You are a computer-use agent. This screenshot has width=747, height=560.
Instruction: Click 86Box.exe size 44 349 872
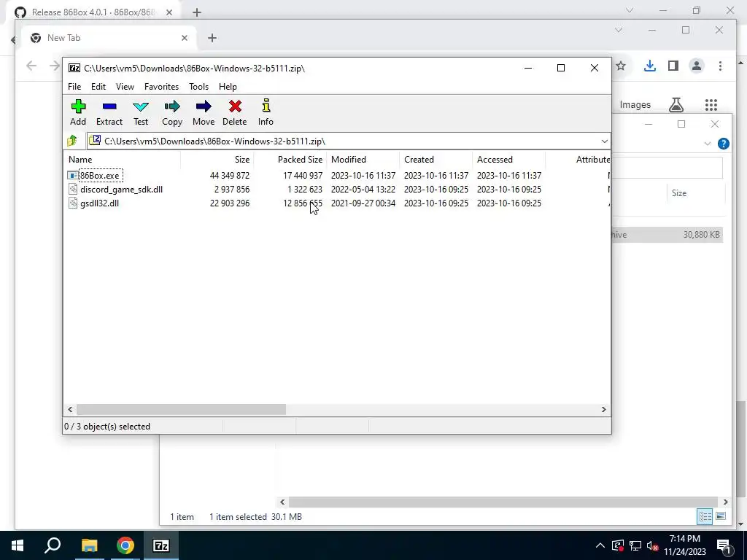pos(230,175)
